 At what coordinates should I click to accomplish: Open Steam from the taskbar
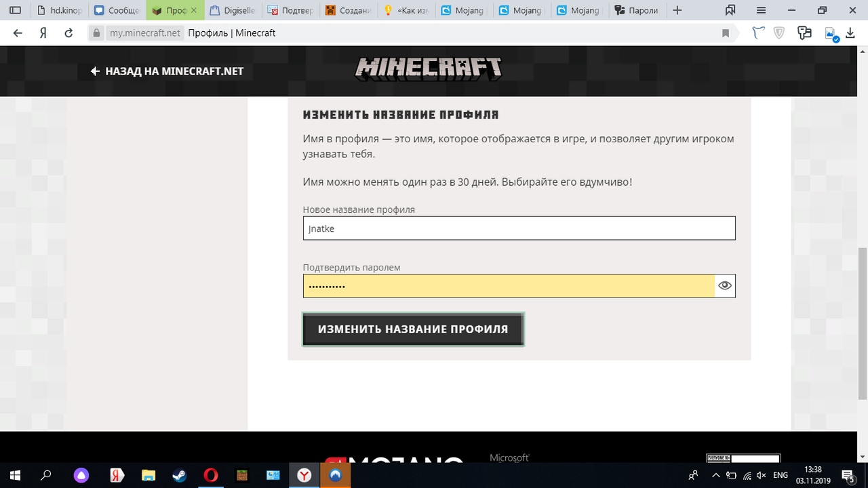click(180, 475)
